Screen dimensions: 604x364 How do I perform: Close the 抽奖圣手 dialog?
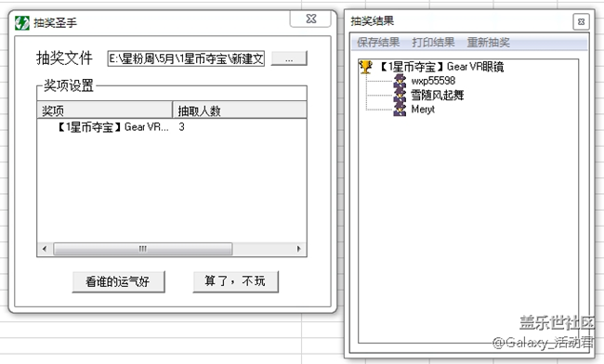310,19
